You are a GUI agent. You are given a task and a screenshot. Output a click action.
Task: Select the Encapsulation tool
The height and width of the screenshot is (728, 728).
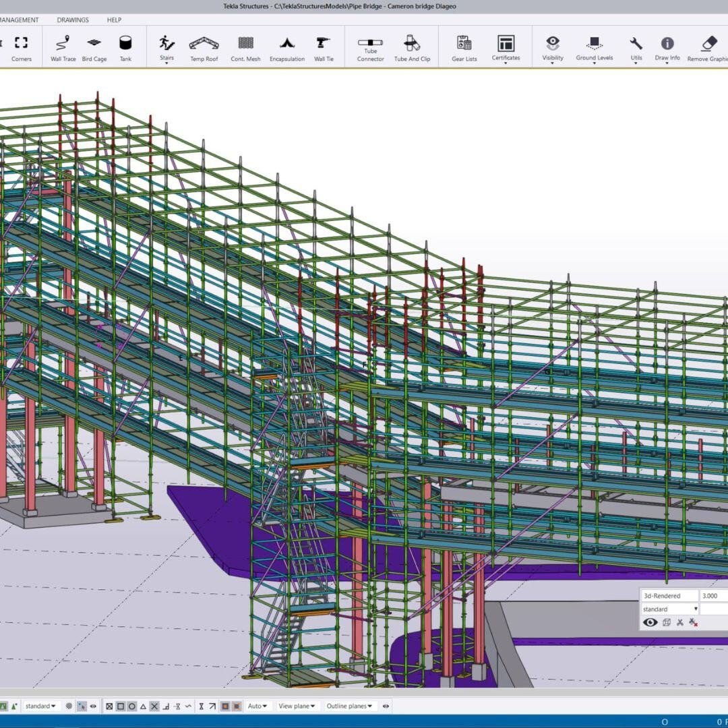287,47
